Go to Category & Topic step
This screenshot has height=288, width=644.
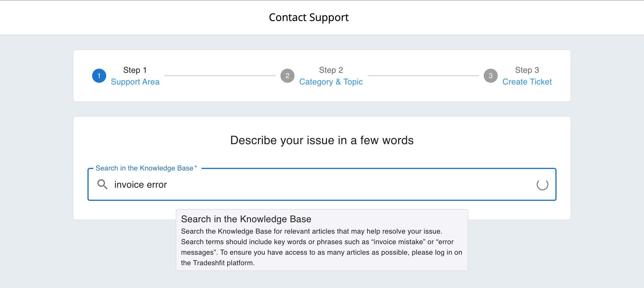click(x=331, y=82)
